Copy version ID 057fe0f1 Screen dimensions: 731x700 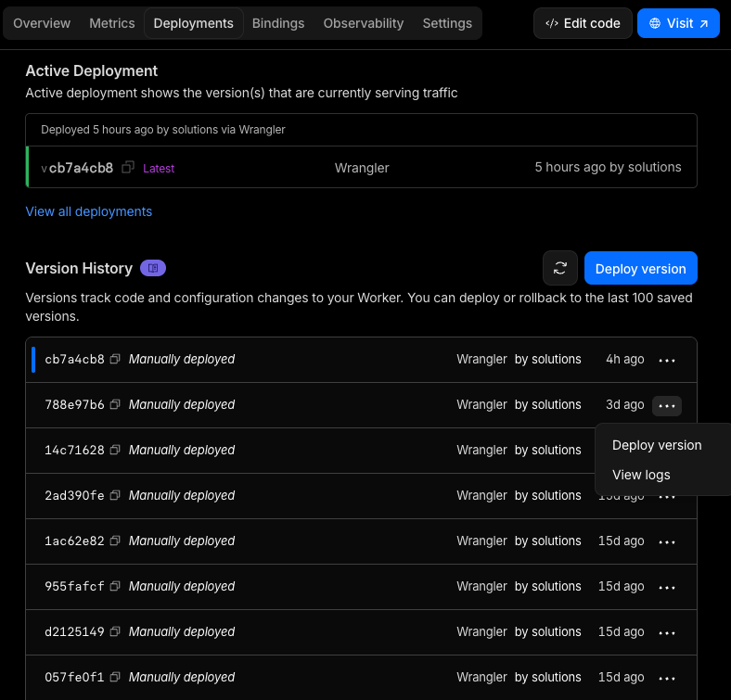point(115,677)
